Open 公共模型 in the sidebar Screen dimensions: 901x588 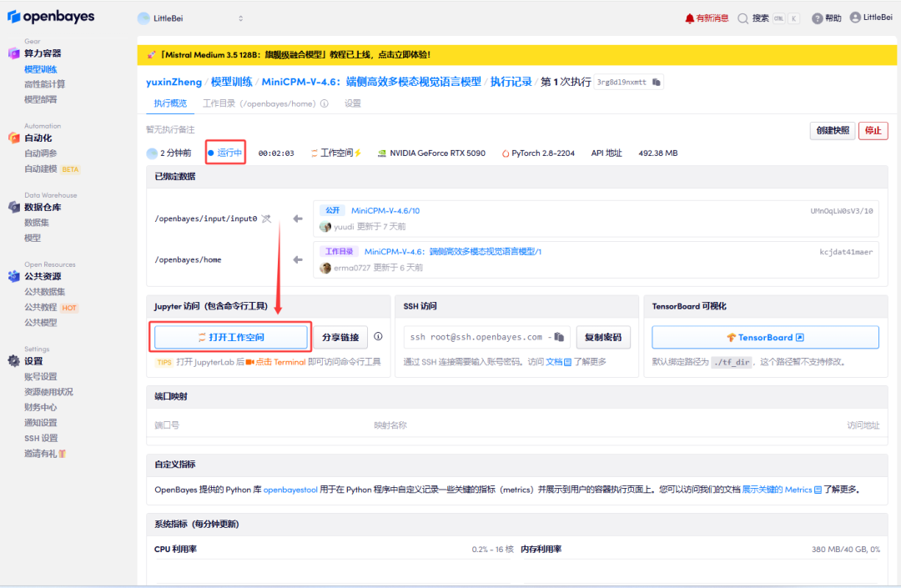click(41, 323)
